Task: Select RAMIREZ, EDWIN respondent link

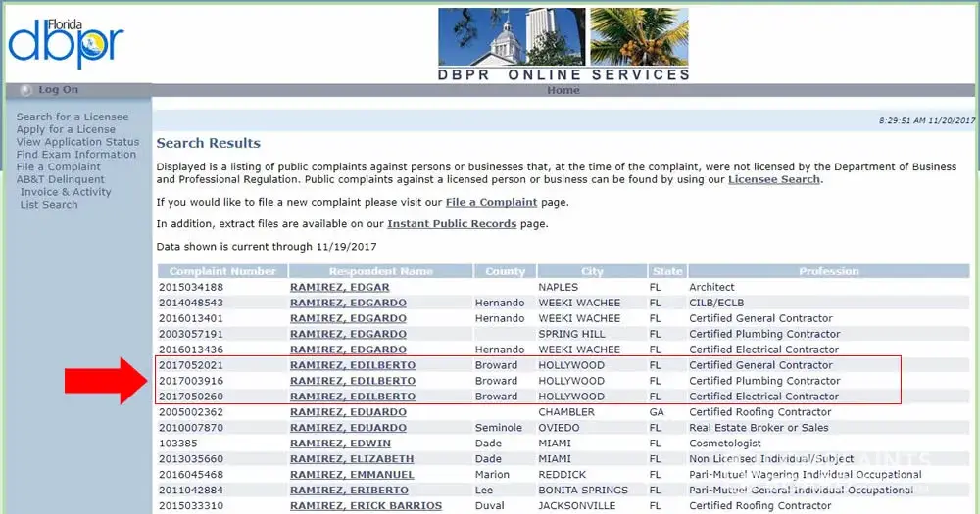Action: pyautogui.click(x=340, y=444)
